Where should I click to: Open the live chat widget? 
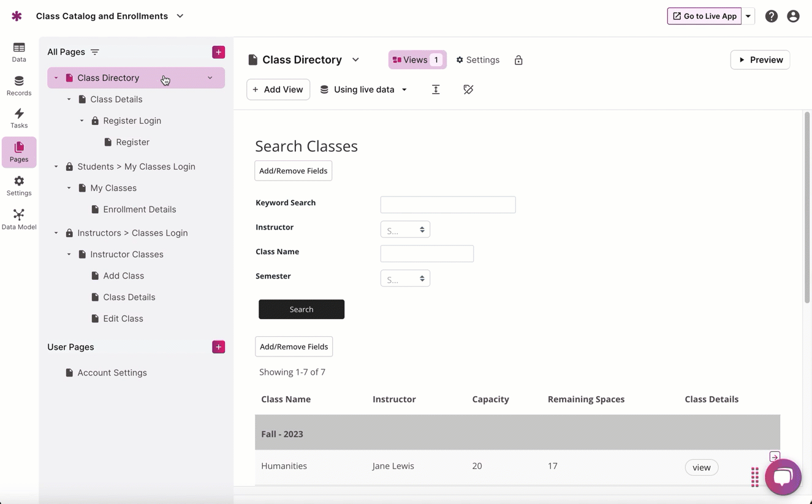click(x=783, y=476)
